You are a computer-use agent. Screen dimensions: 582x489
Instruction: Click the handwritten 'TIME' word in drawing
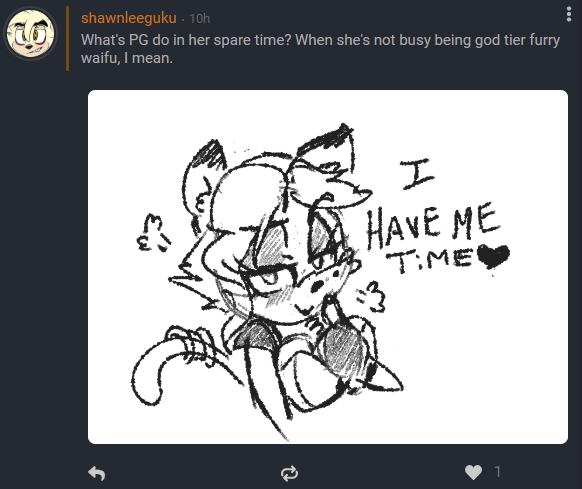click(431, 261)
